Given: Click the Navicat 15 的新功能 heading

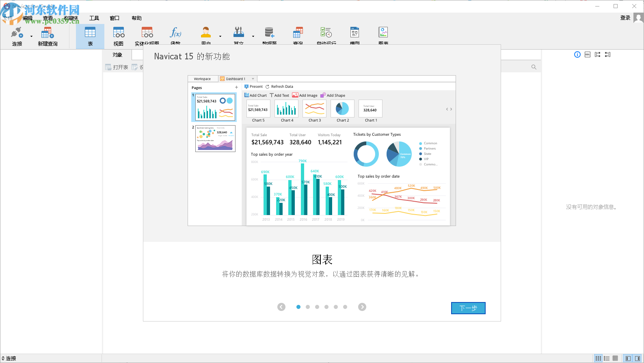Looking at the screenshot, I should click(x=192, y=57).
